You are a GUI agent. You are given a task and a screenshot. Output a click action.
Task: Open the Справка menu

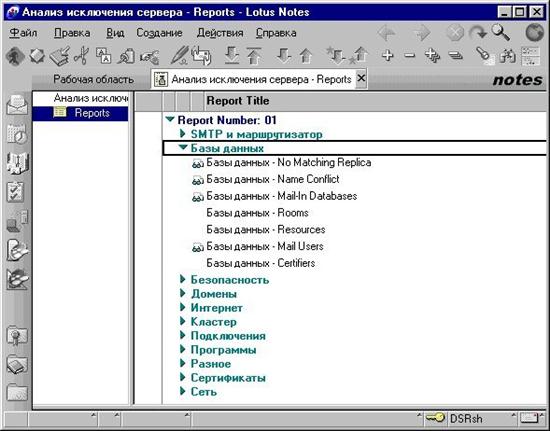tap(276, 33)
